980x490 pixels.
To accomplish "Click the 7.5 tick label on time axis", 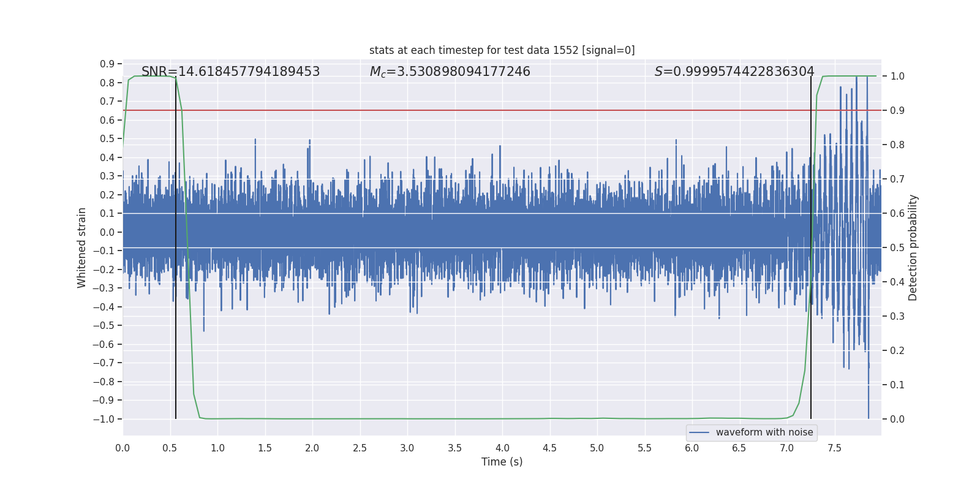I will [834, 448].
